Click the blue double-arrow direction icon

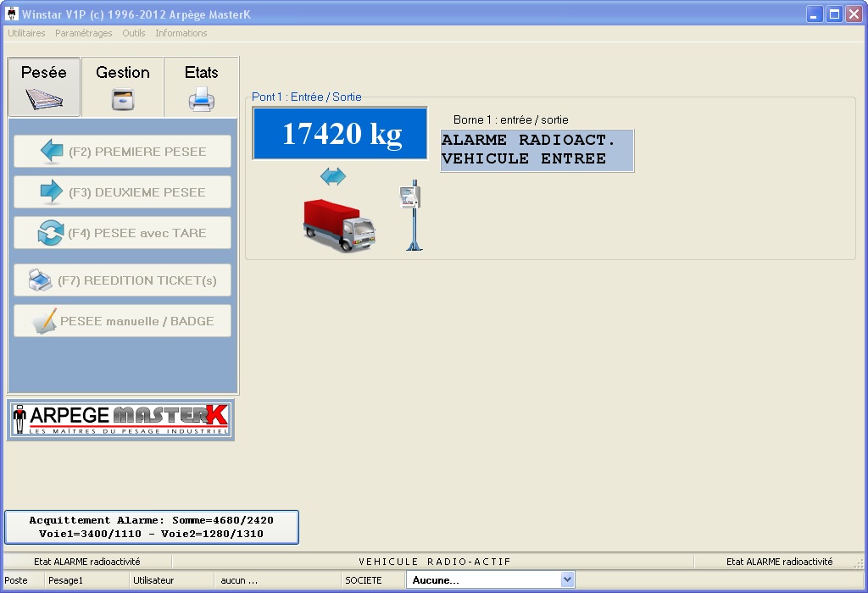333,176
